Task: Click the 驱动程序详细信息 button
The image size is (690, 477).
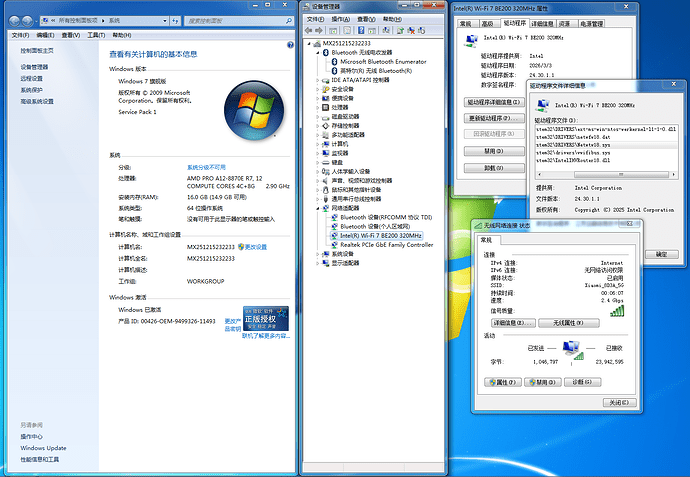Action: click(x=494, y=102)
